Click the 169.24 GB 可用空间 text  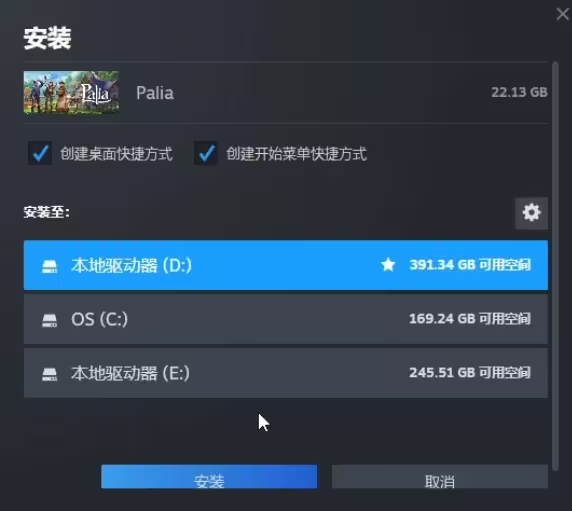(470, 319)
